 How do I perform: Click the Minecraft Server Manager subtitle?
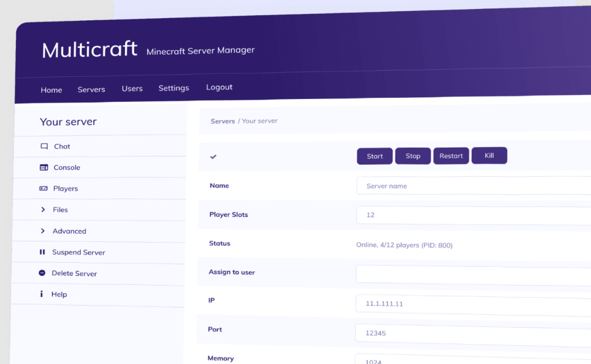click(x=201, y=50)
